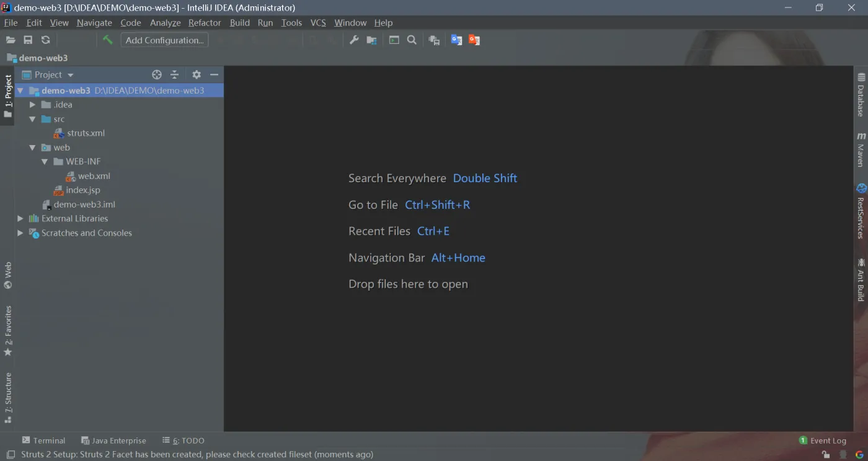The width and height of the screenshot is (868, 461).
Task: Click the Run Anything toolbar icon
Action: [394, 40]
